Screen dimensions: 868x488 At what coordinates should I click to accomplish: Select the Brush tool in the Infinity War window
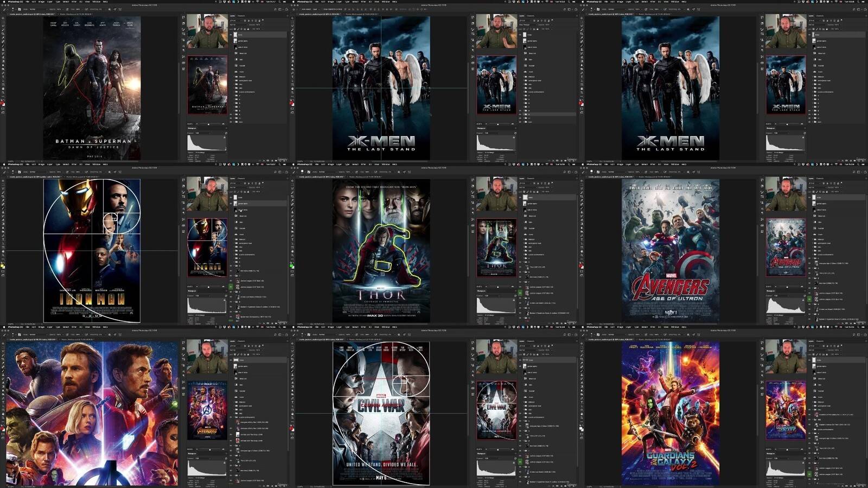[3, 371]
